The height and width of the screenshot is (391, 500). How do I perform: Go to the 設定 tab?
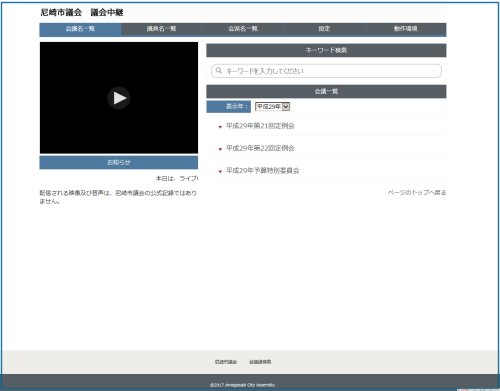click(324, 29)
